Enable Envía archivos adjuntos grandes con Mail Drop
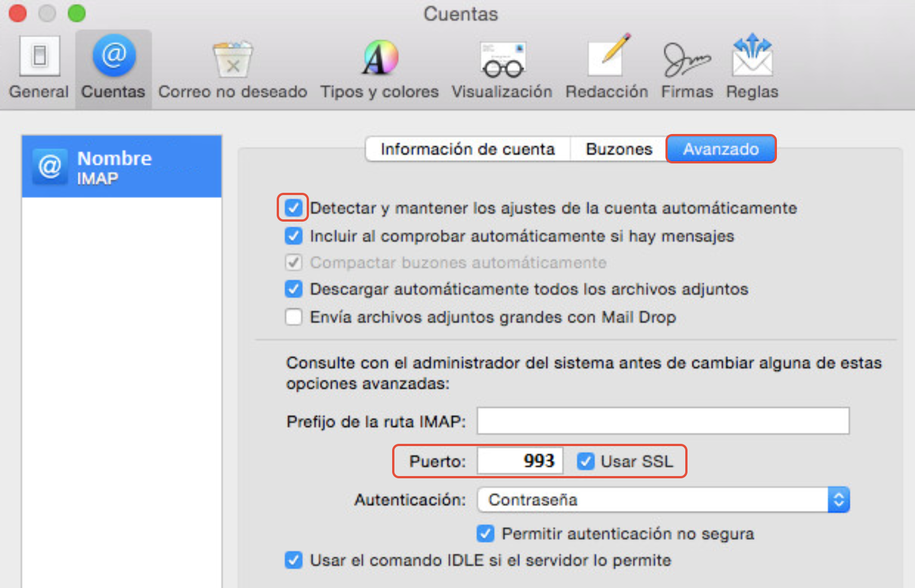The image size is (915, 588). click(294, 317)
